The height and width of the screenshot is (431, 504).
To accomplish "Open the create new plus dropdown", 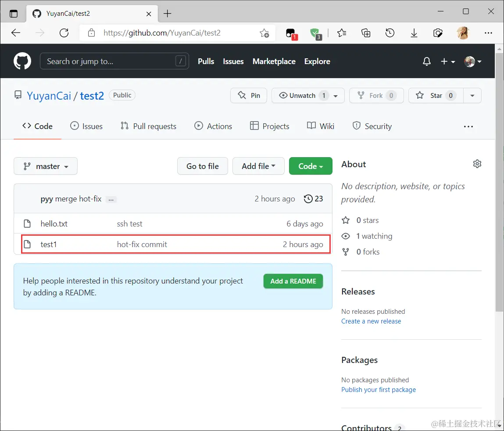I will coord(448,61).
